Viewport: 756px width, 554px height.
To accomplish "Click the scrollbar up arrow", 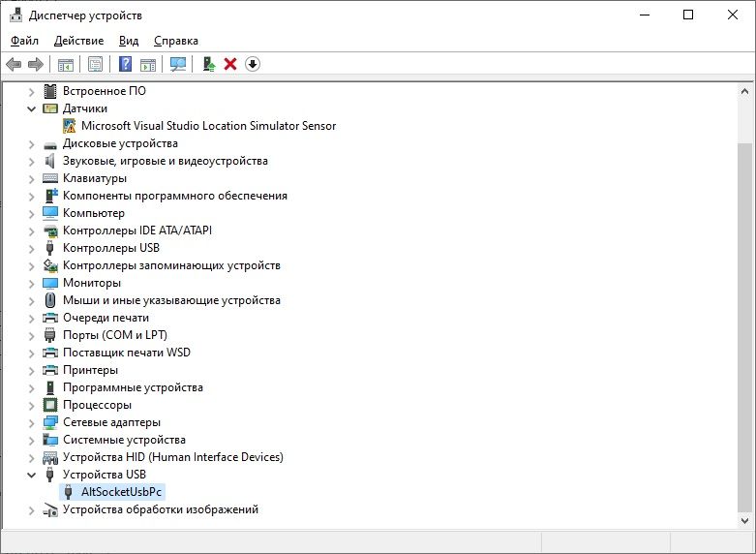I will (744, 91).
